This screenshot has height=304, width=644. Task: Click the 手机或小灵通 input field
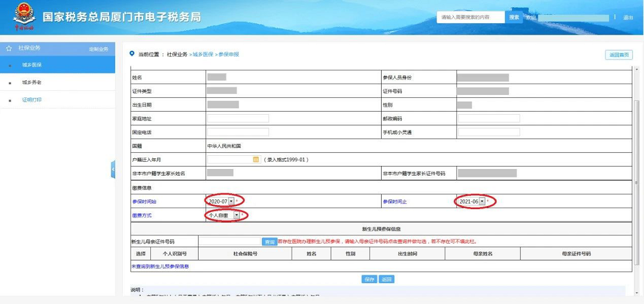point(489,132)
